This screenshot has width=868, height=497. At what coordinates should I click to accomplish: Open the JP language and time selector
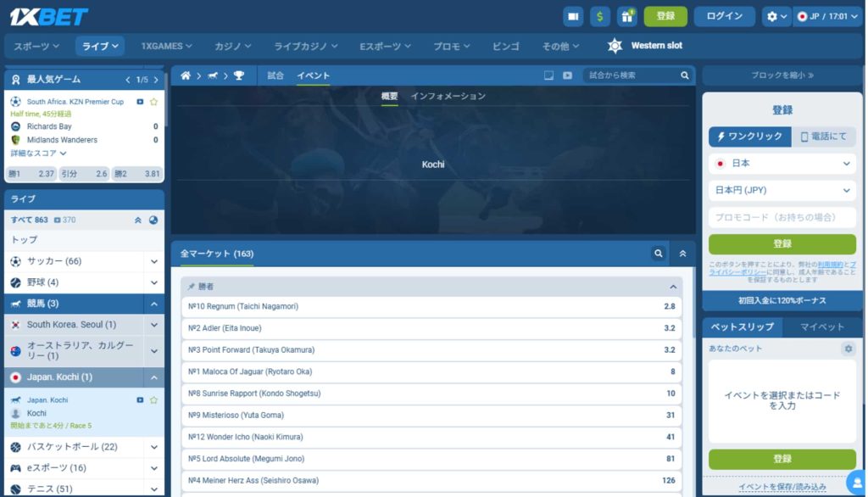point(827,17)
